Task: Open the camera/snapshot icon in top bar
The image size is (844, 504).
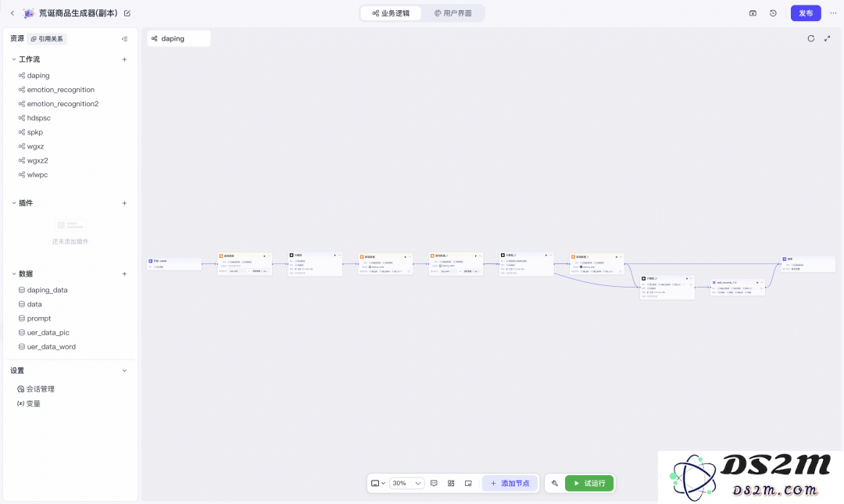Action: tap(753, 13)
